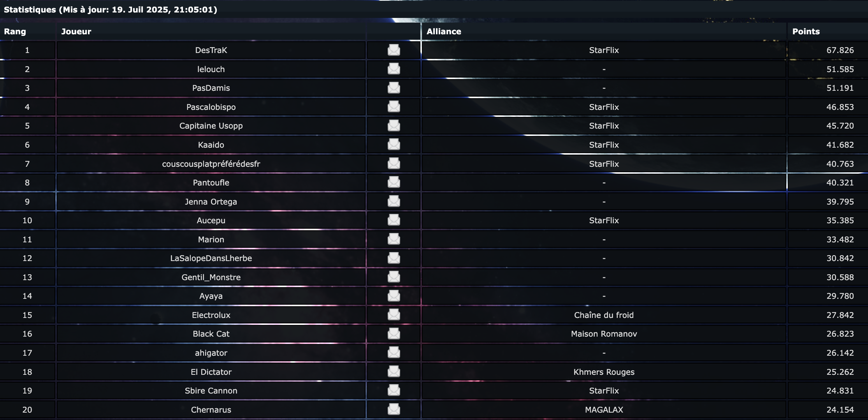Click the points value 24.154
Image resolution: width=868 pixels, height=420 pixels.
pos(840,410)
